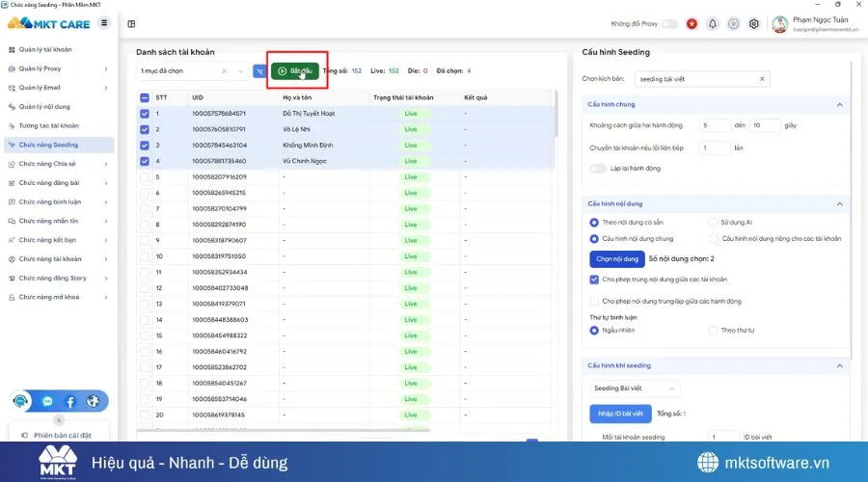Uncheck the row for Võ Lệ Nhi
This screenshot has height=482, width=868.
pos(145,129)
